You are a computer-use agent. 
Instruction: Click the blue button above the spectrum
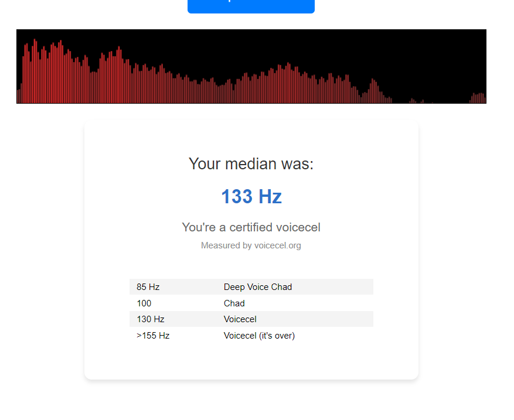point(251,6)
